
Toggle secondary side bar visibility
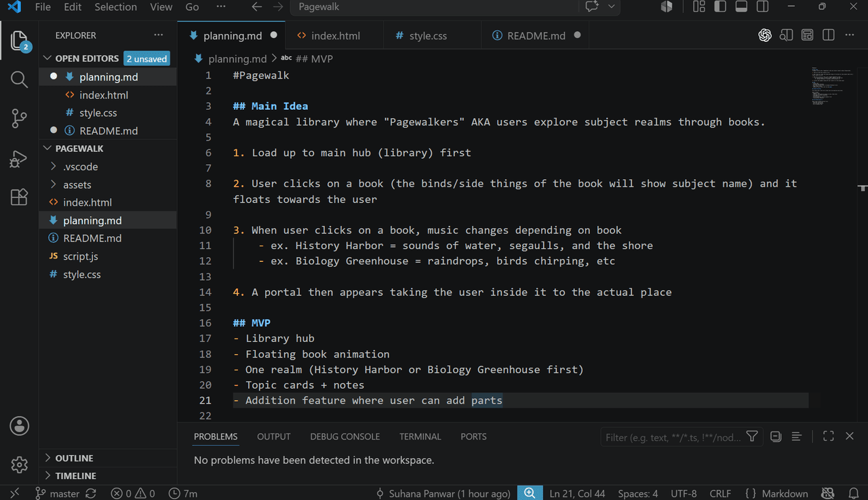[x=762, y=7]
